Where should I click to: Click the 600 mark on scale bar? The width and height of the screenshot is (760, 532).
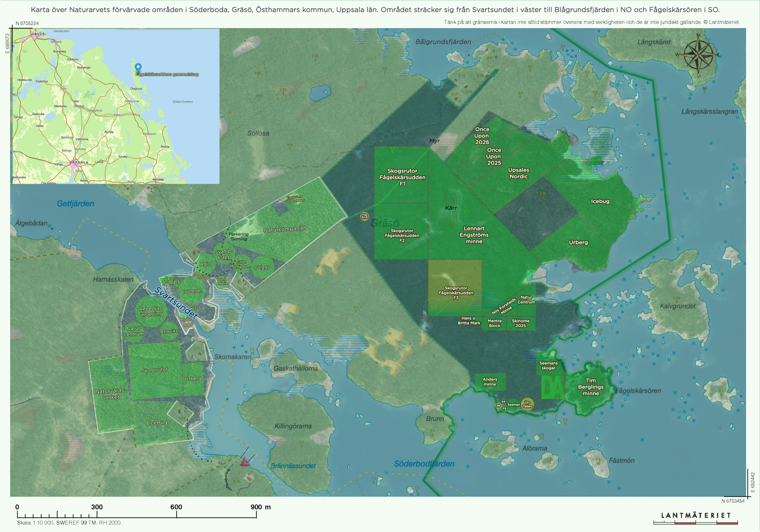pyautogui.click(x=176, y=507)
